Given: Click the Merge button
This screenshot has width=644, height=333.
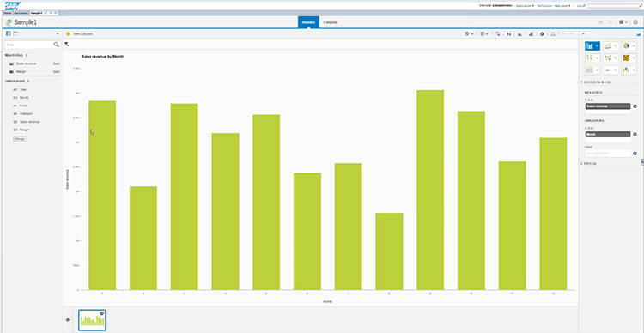Looking at the screenshot, I should pyautogui.click(x=20, y=139).
